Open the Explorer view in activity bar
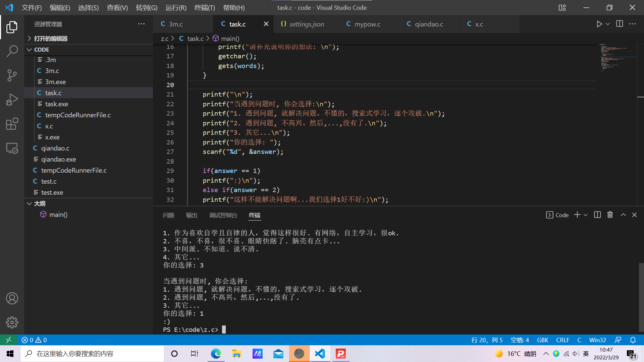 click(x=12, y=27)
